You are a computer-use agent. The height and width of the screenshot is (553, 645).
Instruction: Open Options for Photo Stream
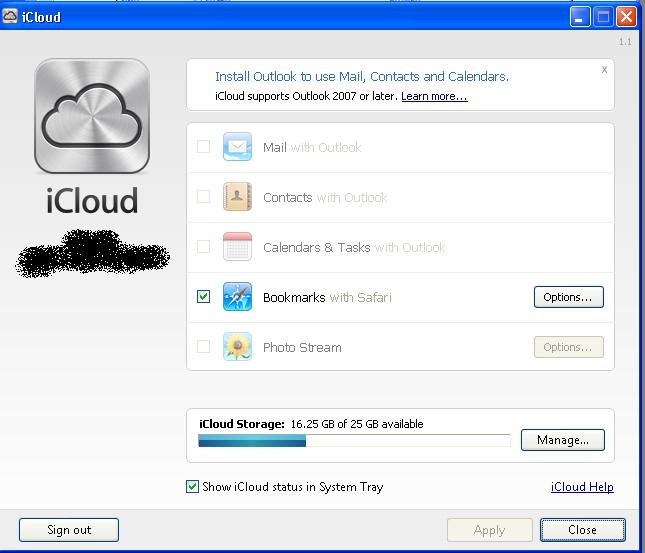(x=568, y=347)
